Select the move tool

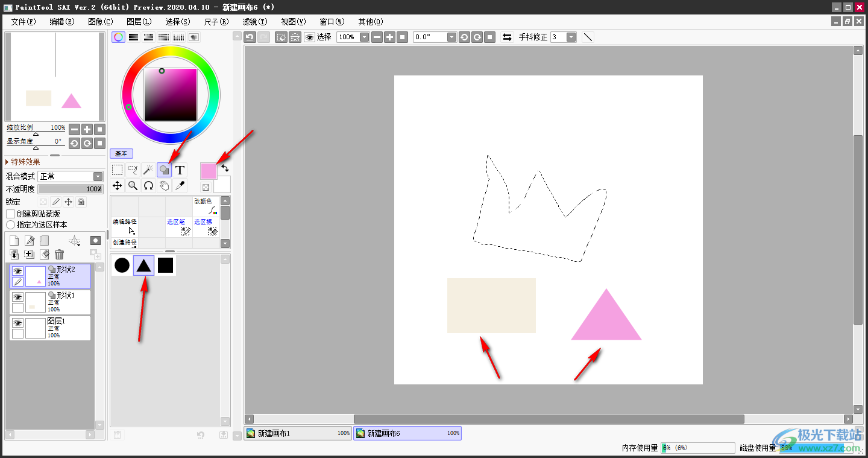[x=118, y=186]
